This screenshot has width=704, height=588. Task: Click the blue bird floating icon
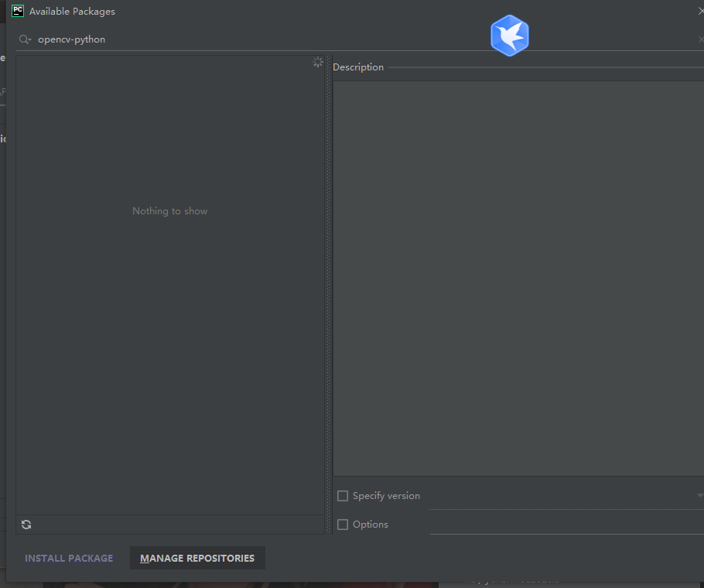tap(510, 36)
